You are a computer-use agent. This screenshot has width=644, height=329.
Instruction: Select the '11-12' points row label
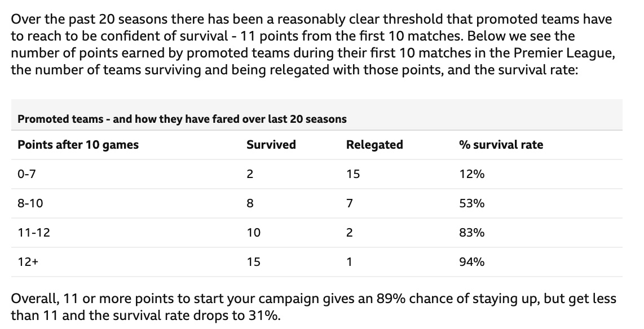click(34, 233)
